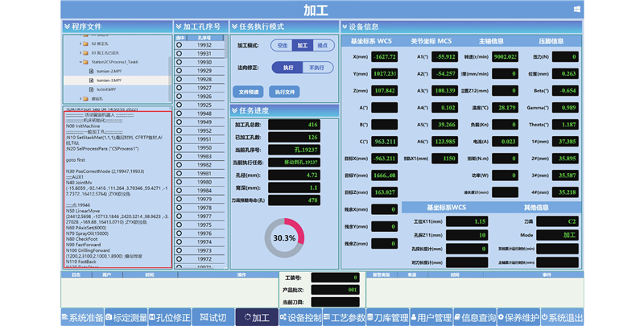The height and width of the screenshot is (326, 644).
Task: Click the 执行文件 button
Action: [285, 92]
